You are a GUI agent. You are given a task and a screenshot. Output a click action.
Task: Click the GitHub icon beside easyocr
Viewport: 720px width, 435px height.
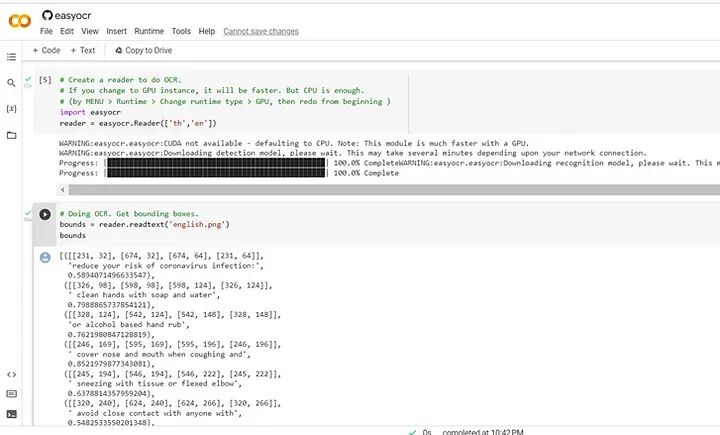click(47, 15)
